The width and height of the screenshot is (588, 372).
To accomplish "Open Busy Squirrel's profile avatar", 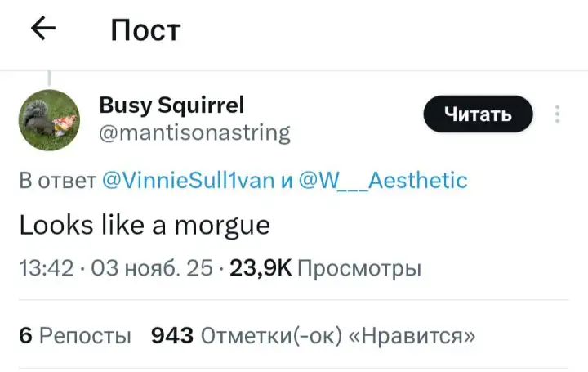I will click(x=49, y=119).
